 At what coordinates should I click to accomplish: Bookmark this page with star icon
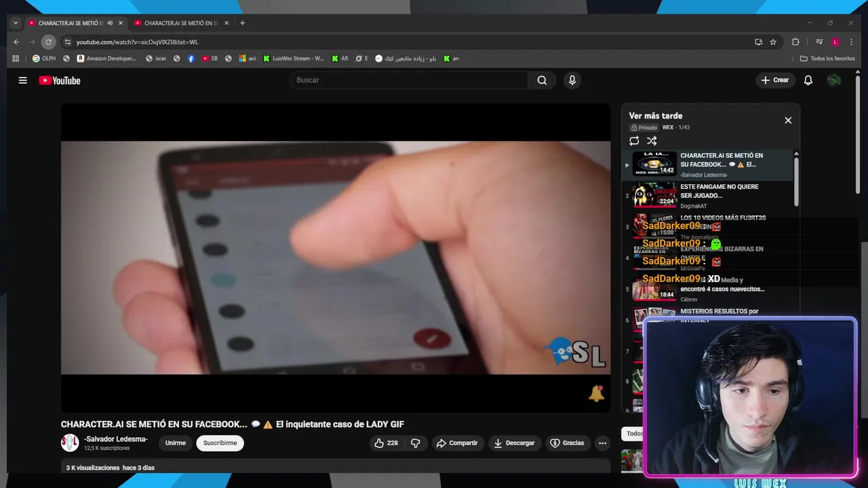click(773, 42)
